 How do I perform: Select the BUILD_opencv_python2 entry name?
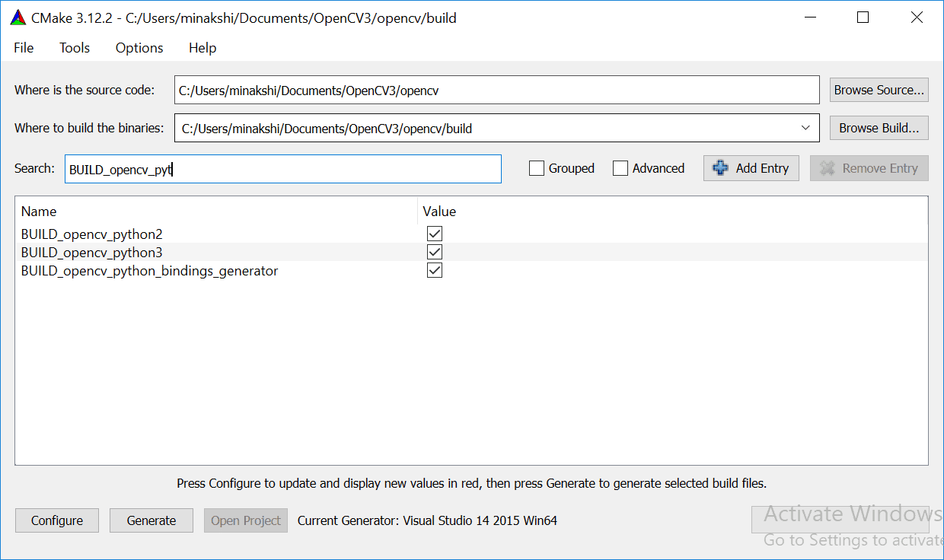tap(92, 234)
